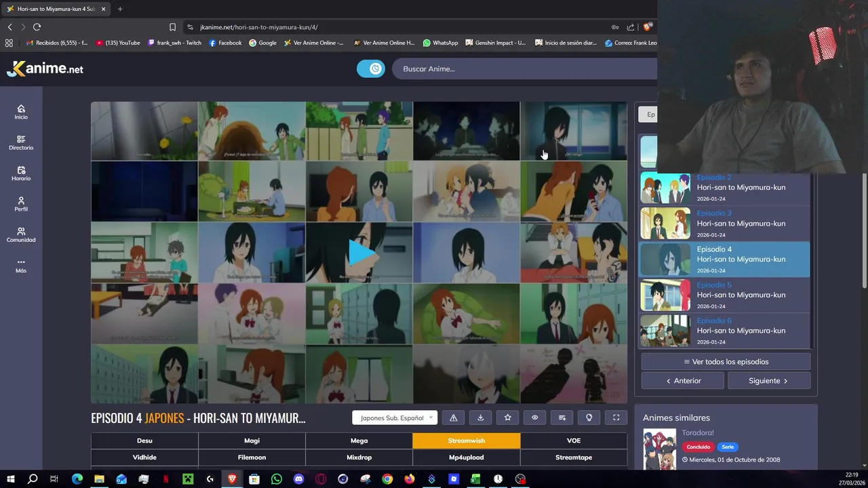Open Netflix from the taskbar
Image resolution: width=868 pixels, height=488 pixels.
(x=165, y=479)
